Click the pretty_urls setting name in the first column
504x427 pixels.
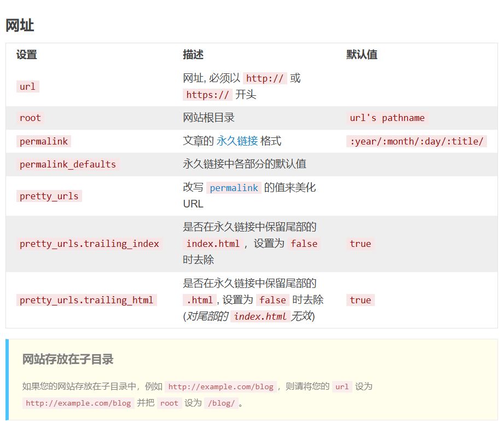pos(49,196)
